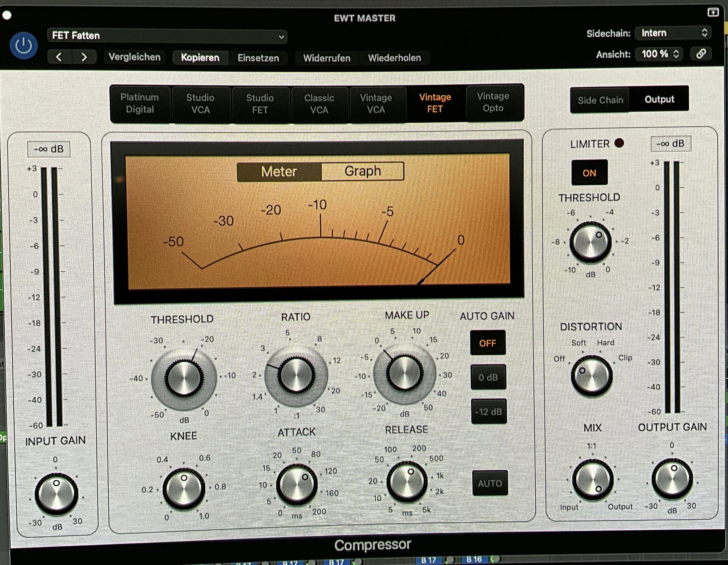Go to previous preset arrow
Screen dimensions: 728x565
point(59,57)
